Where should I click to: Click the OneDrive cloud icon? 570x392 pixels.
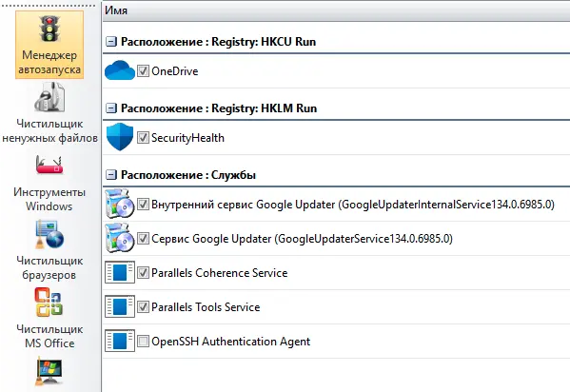coord(120,70)
